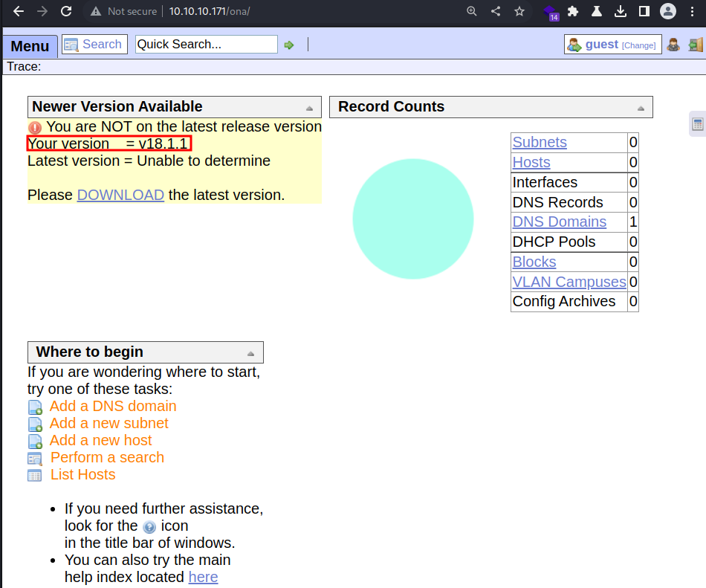The width and height of the screenshot is (706, 588).
Task: Click the red warning icon in version notice
Action: 35,127
